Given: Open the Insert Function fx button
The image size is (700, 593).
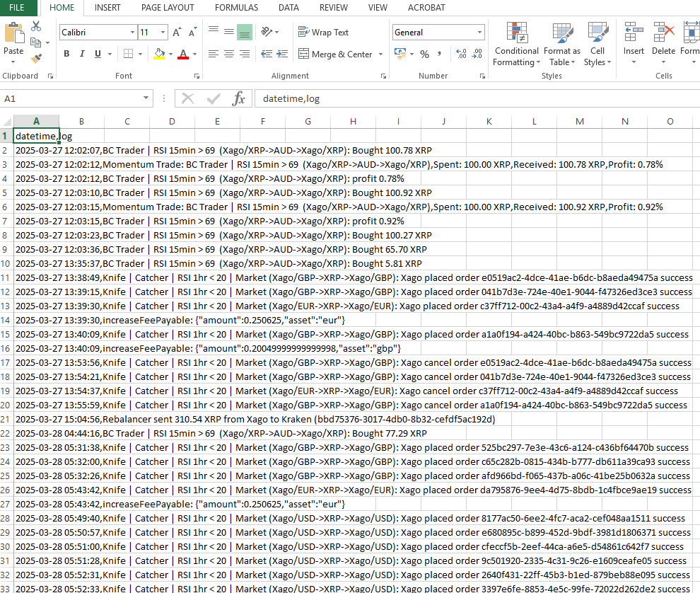Looking at the screenshot, I should 239,98.
